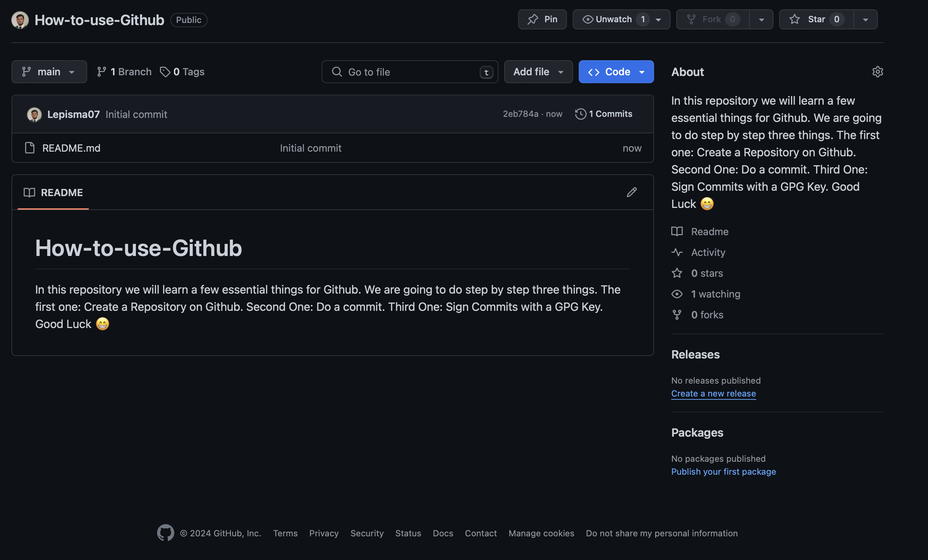The width and height of the screenshot is (928, 560).
Task: Expand the main branch dropdown
Action: [49, 72]
